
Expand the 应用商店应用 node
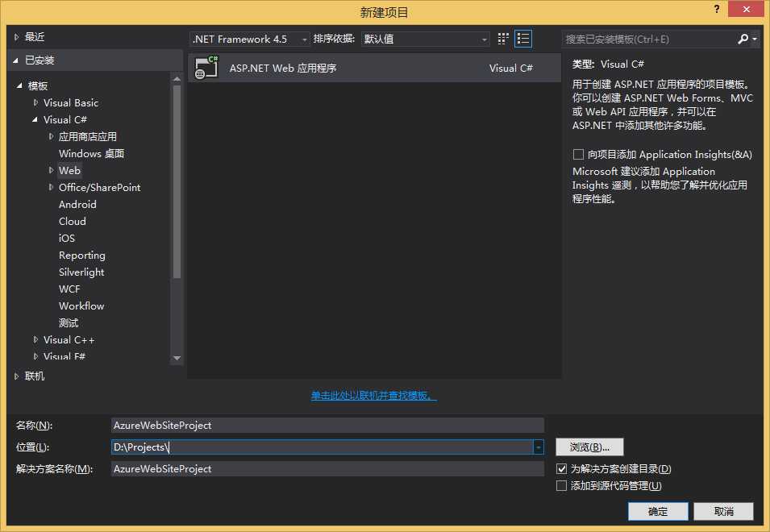click(x=51, y=136)
